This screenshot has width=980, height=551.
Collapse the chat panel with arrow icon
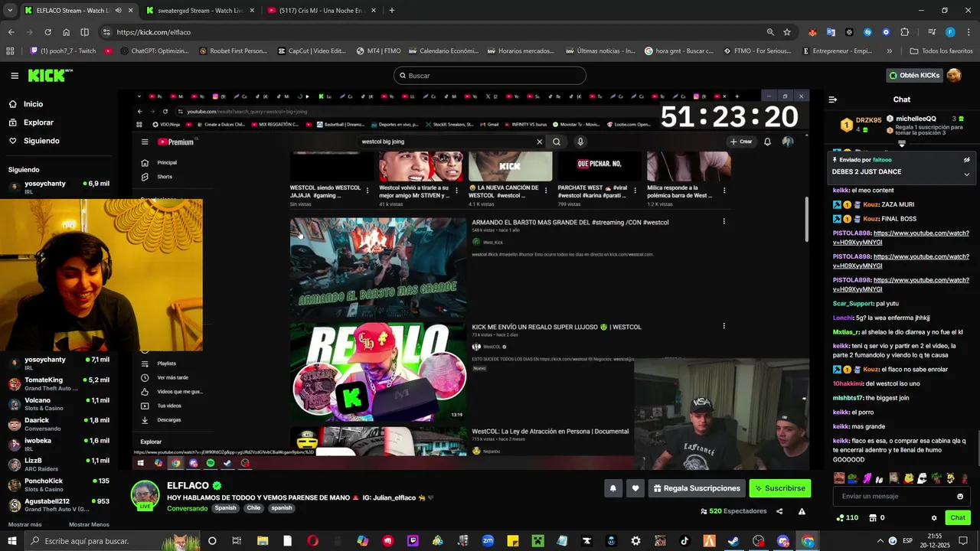(x=833, y=99)
